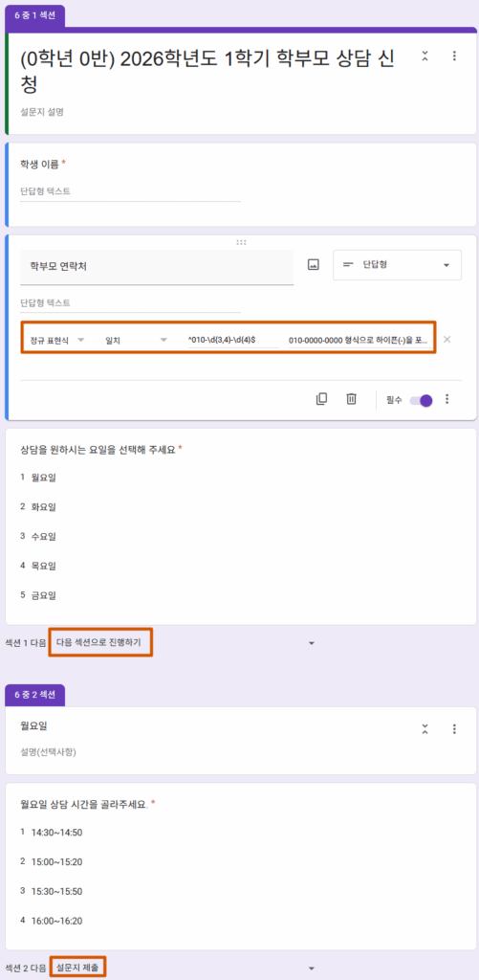Edit the question title field 학부모 연락처
This screenshot has height=980, width=479.
point(157,267)
